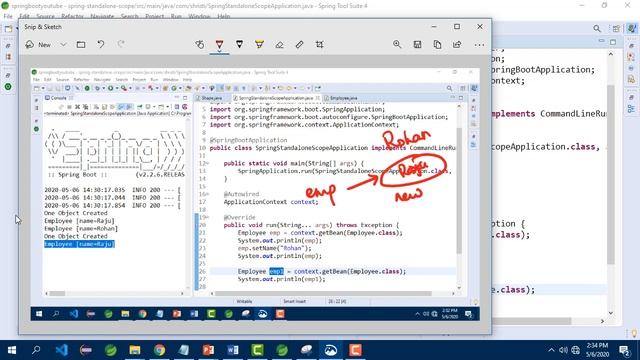The image size is (640, 360).
Task: Show hidden system tray icons
Action: [551, 350]
